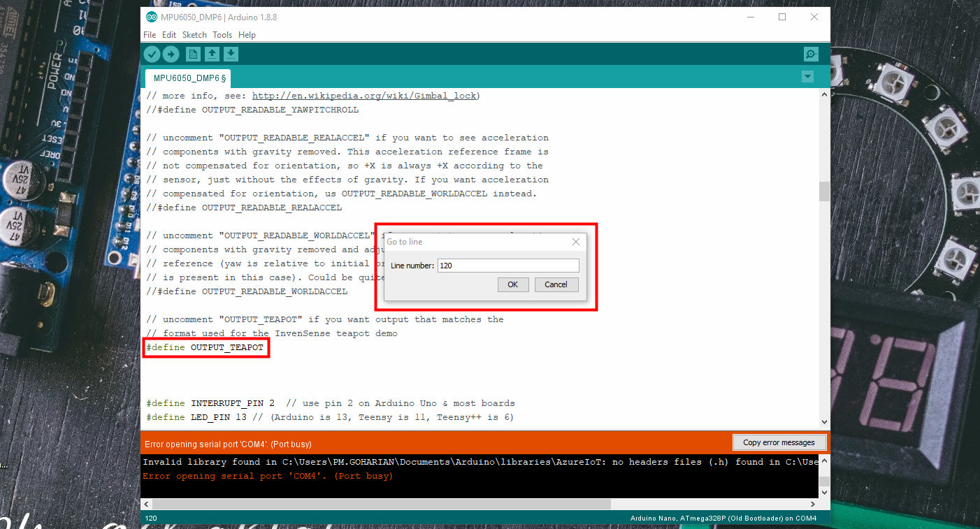
Task: Open the File menu
Action: pos(150,35)
